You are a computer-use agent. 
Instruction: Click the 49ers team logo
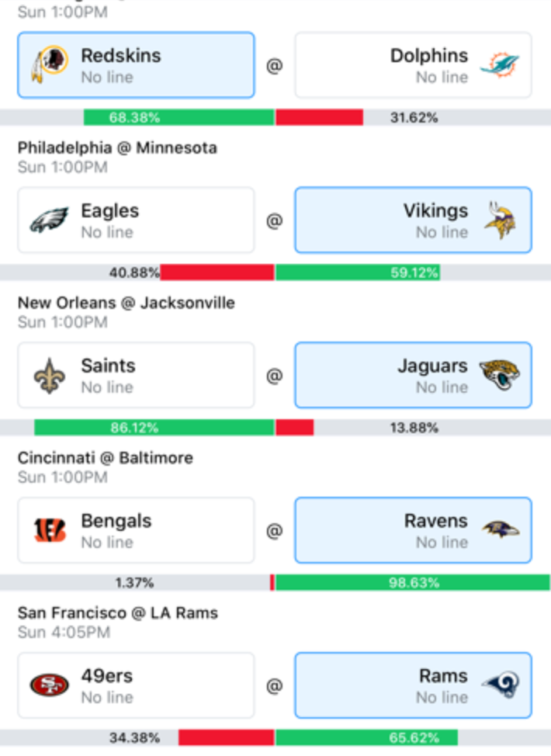(x=49, y=685)
